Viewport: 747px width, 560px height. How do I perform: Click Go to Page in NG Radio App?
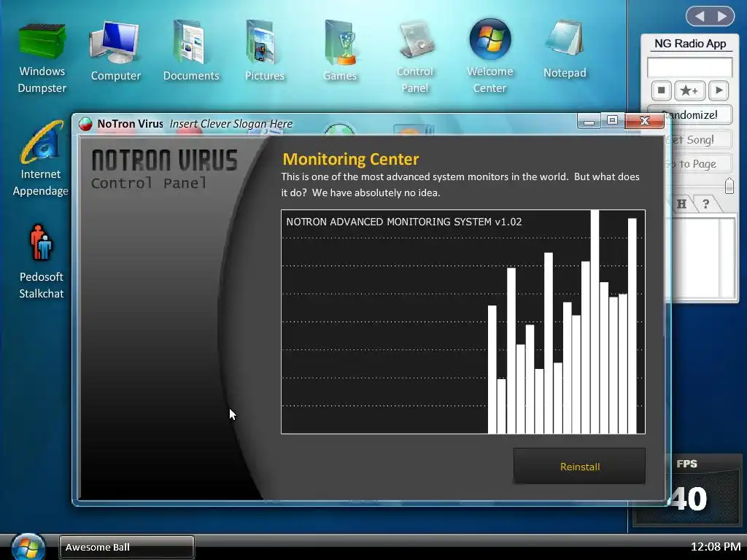coord(698,164)
